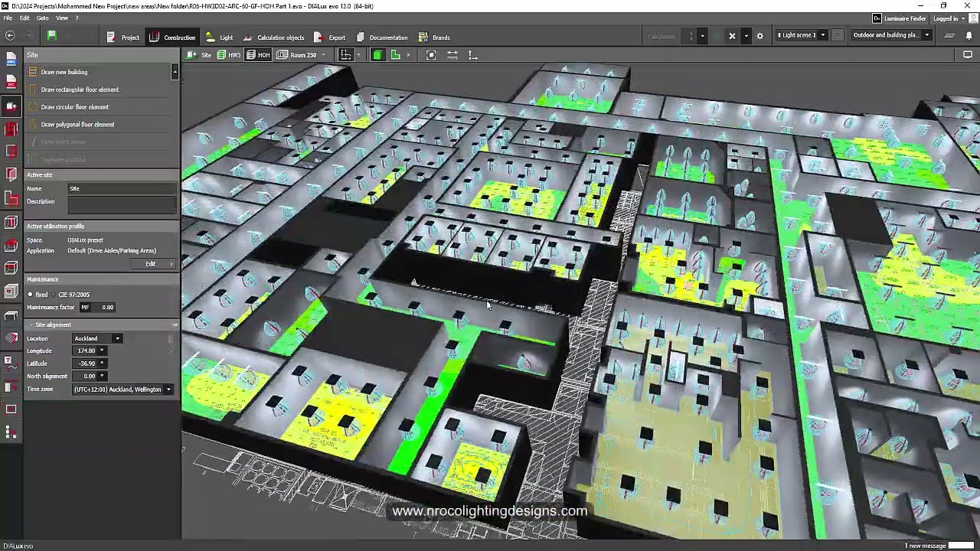Click the Description text field

point(122,204)
